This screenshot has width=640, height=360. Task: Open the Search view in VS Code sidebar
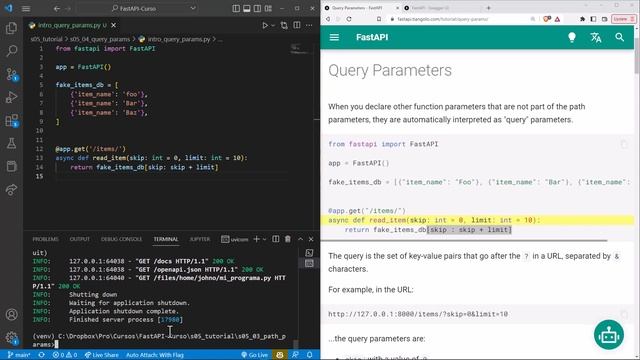tap(11, 51)
